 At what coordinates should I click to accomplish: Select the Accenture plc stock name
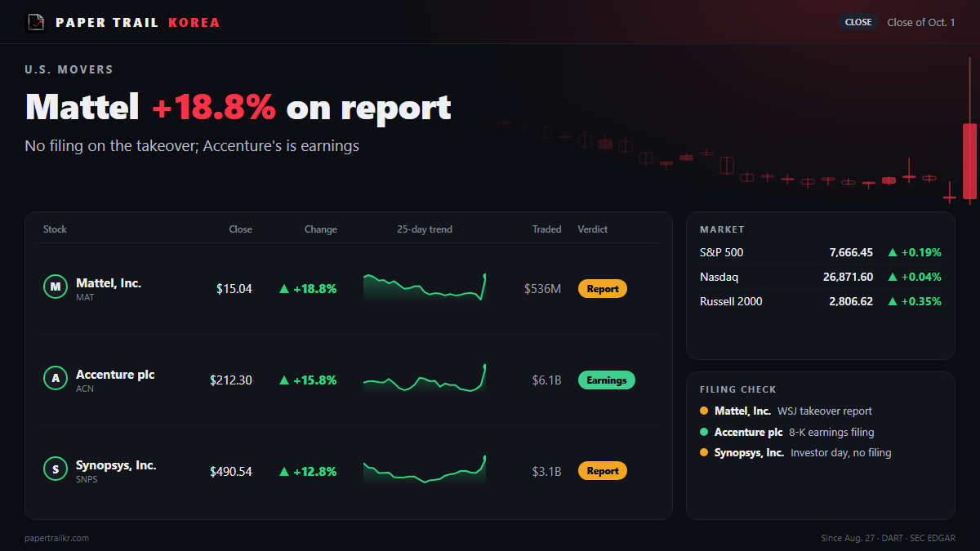(115, 375)
